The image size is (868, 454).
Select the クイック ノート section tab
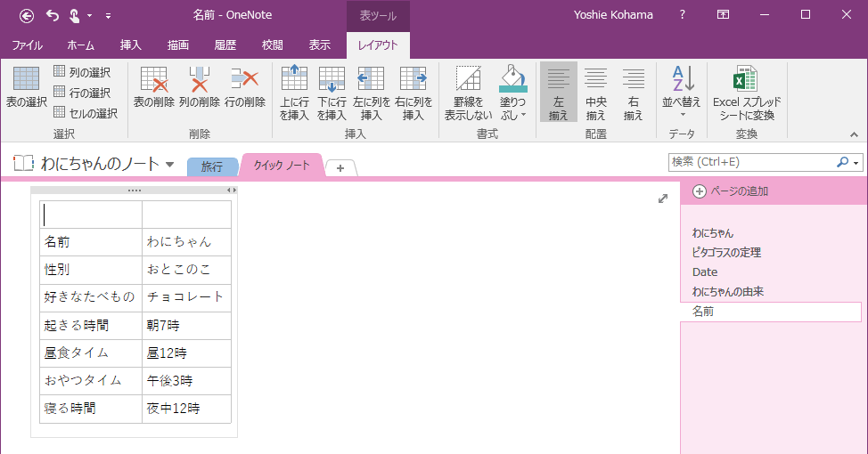point(282,165)
